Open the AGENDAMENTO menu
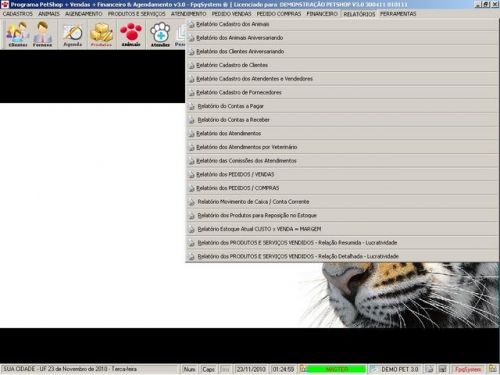The height and width of the screenshot is (375, 500). 84,14
